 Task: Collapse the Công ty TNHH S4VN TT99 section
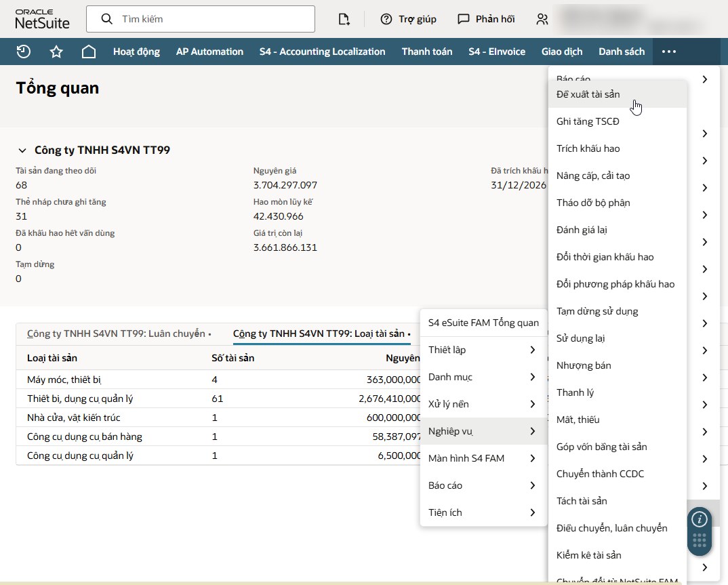click(22, 150)
